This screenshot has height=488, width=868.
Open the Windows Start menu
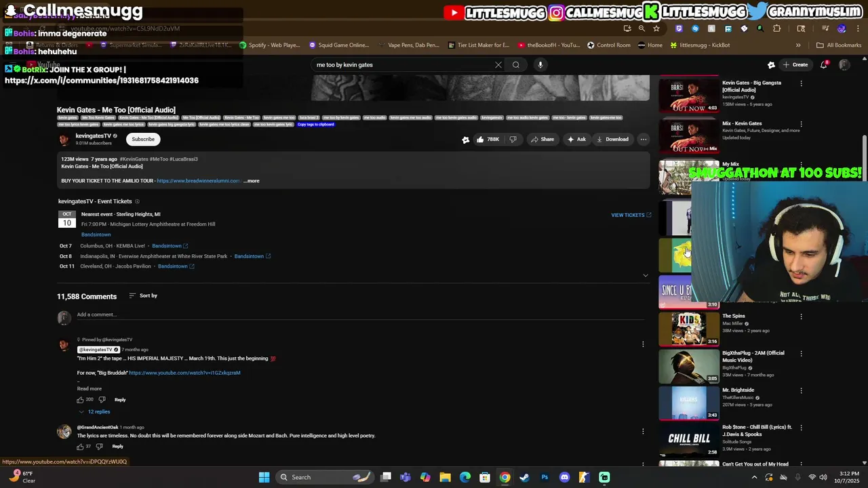[264, 477]
